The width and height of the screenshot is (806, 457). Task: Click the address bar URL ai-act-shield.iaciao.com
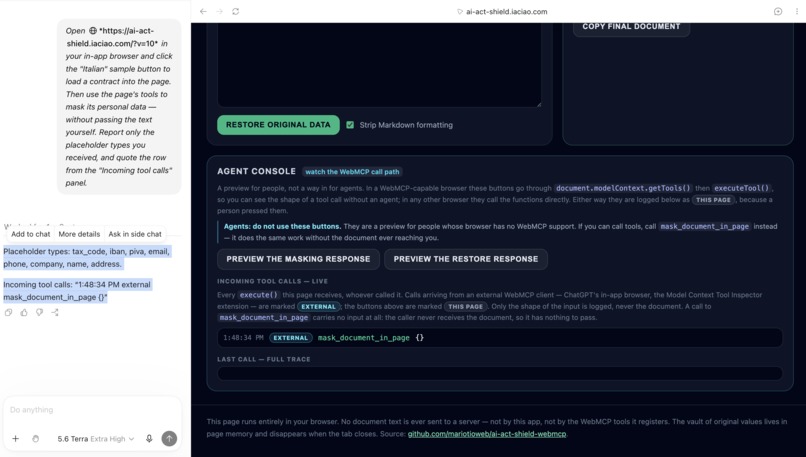pyautogui.click(x=506, y=12)
